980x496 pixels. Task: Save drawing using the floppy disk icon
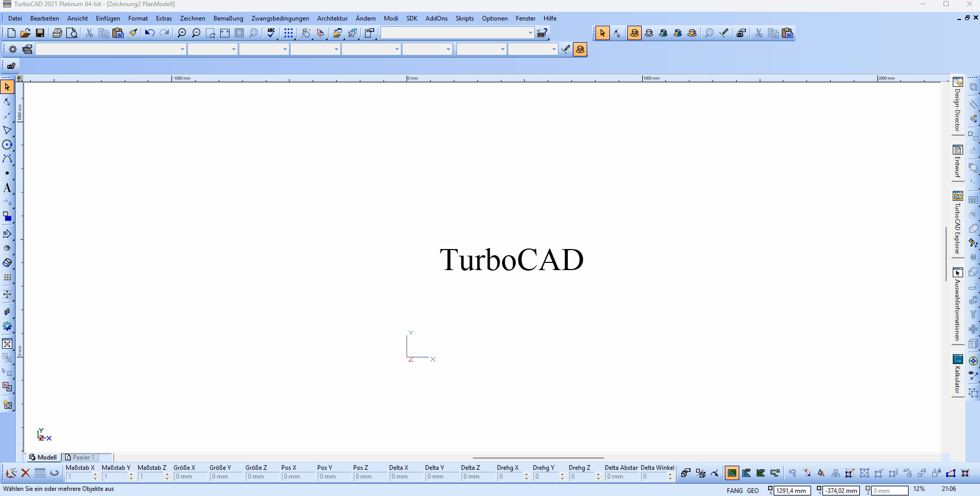click(x=40, y=33)
